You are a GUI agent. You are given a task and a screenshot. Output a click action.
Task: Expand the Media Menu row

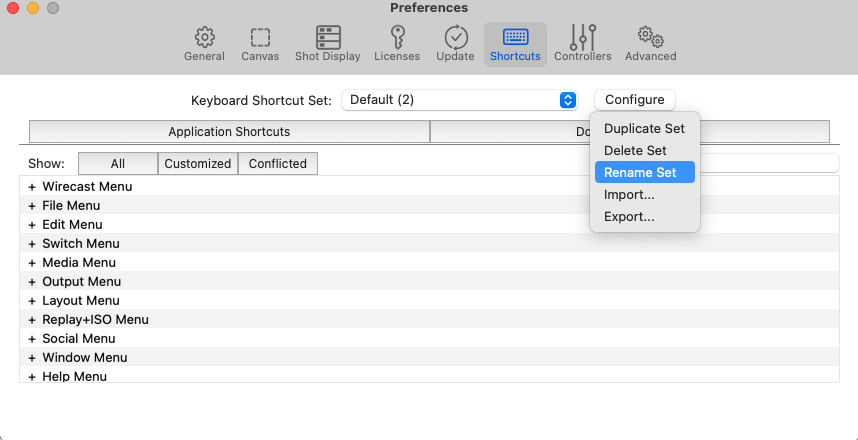pos(32,263)
